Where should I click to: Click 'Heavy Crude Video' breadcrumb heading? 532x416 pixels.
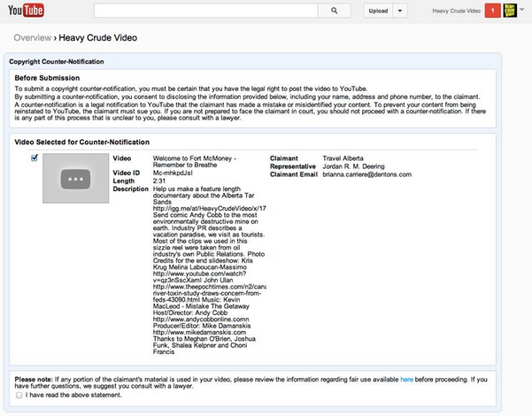pos(97,38)
